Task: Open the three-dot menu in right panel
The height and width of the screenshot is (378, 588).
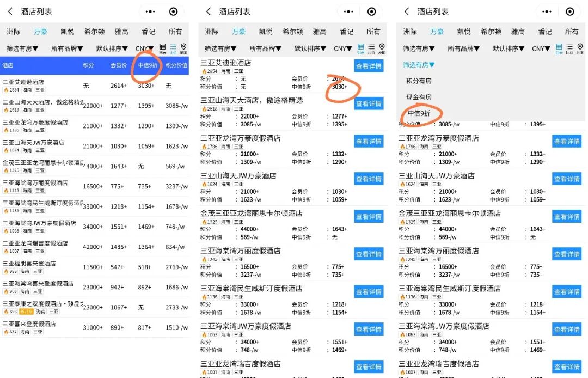Action: tap(547, 11)
